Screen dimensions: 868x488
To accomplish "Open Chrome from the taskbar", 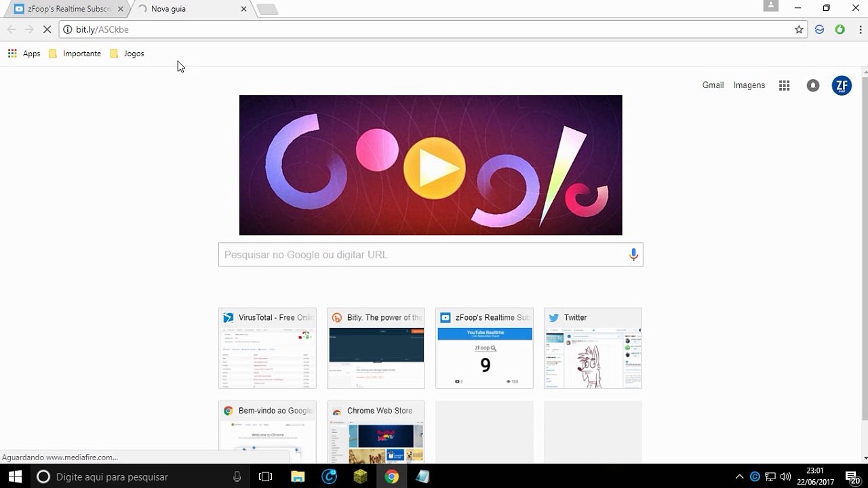I will (391, 476).
